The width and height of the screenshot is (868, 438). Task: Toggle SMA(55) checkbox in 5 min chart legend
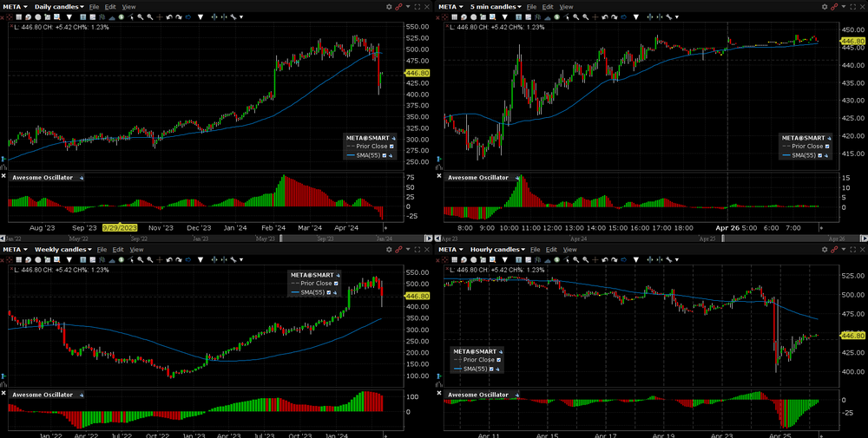tap(819, 155)
